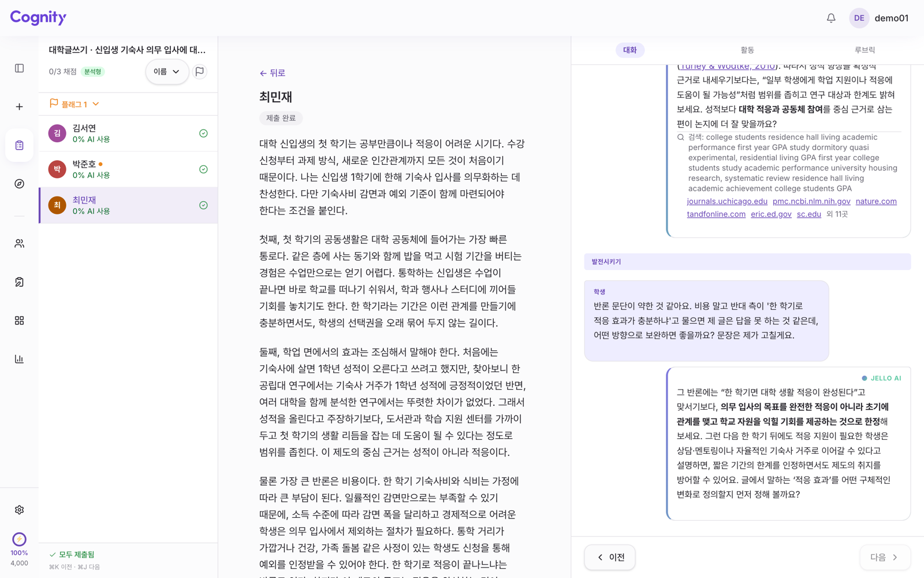Open the assignments clipboard icon

coord(19,145)
